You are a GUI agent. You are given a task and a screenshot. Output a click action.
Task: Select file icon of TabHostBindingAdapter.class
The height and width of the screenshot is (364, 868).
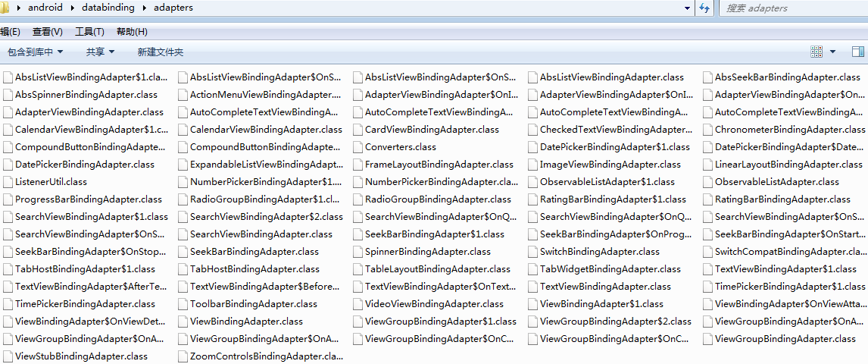(182, 268)
